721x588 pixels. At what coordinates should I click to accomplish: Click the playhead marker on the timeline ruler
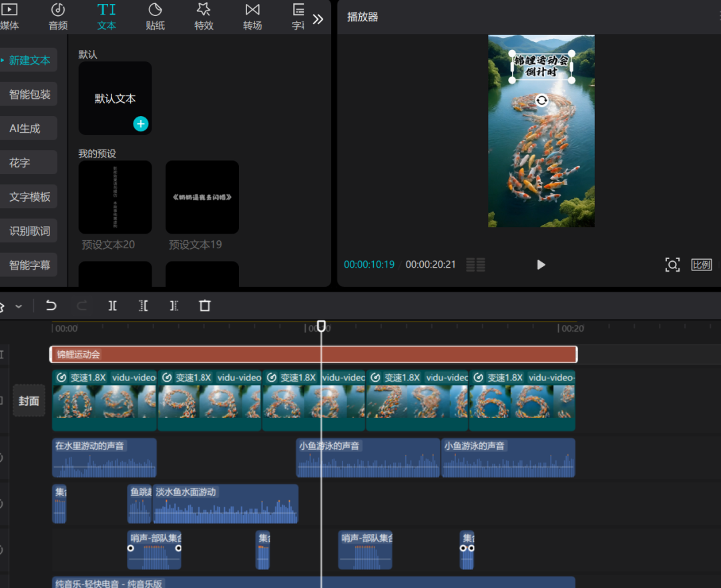click(321, 326)
